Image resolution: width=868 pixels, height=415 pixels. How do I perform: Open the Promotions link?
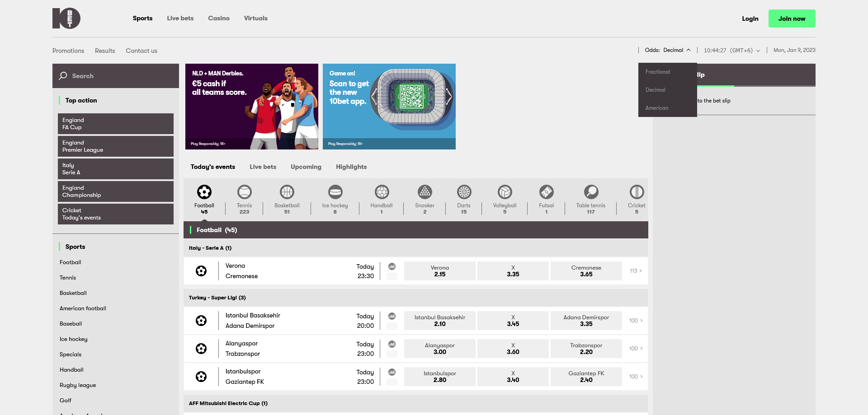coord(68,51)
